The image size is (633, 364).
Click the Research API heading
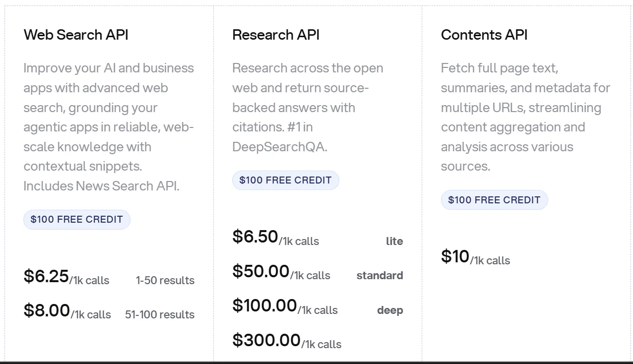(276, 35)
